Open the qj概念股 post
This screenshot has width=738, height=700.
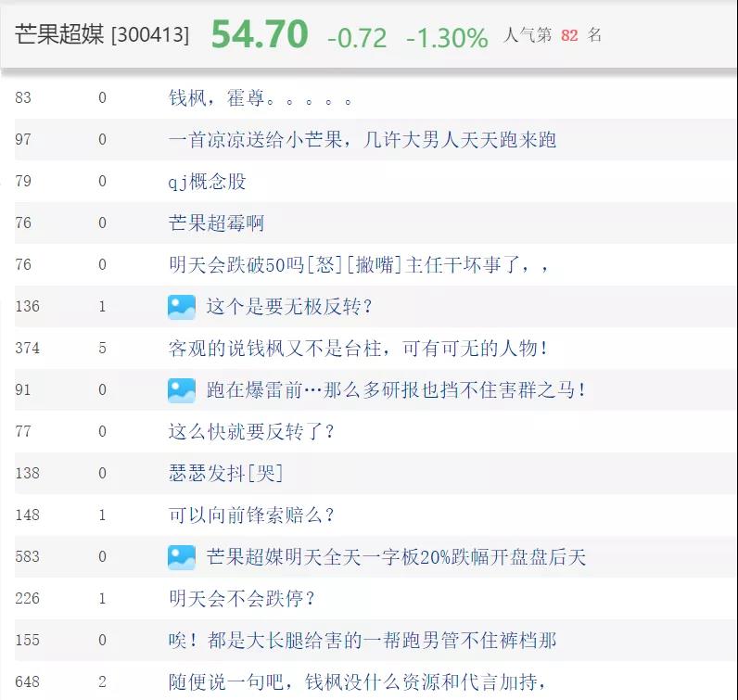pyautogui.click(x=207, y=182)
